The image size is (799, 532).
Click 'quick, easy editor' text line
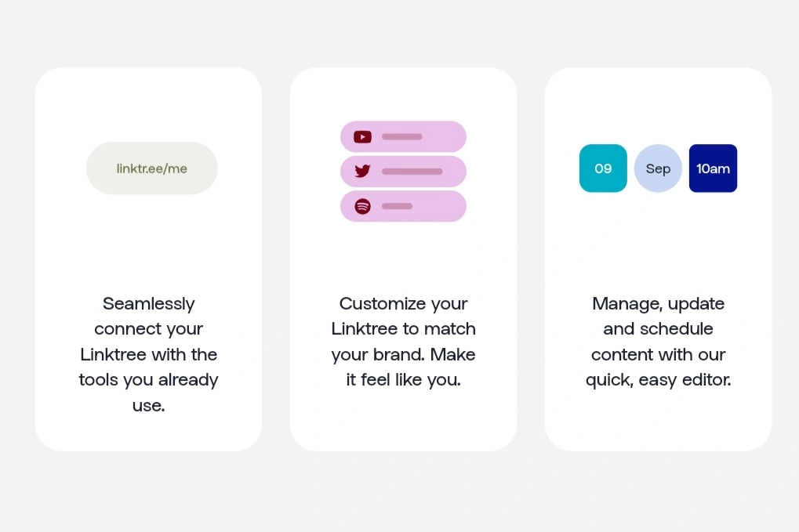coord(658,380)
